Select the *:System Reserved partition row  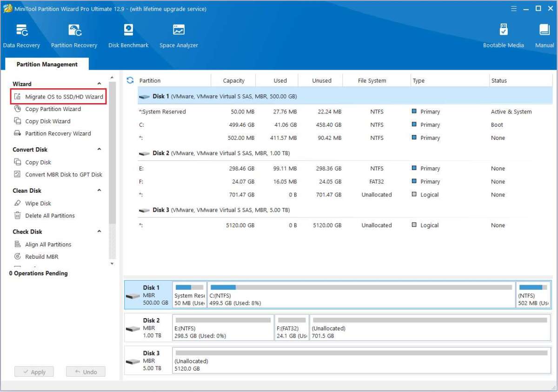point(345,111)
